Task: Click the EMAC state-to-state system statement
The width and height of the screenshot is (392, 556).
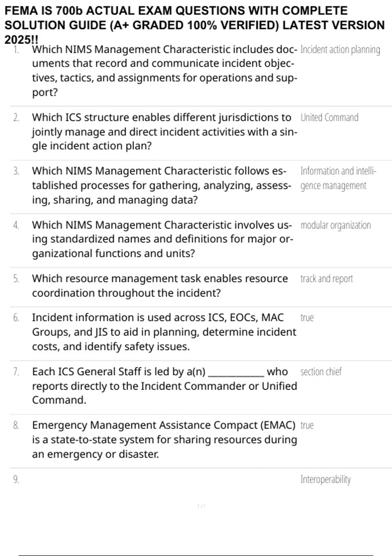Action: pos(164,440)
